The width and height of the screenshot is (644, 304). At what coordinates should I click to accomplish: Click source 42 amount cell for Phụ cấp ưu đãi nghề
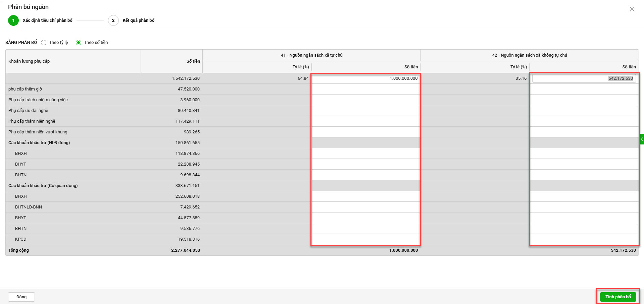click(x=584, y=111)
